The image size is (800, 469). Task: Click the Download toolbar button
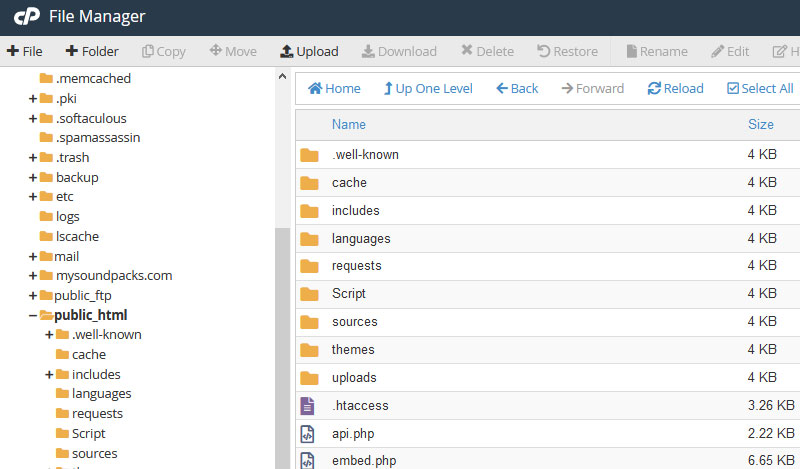(399, 51)
